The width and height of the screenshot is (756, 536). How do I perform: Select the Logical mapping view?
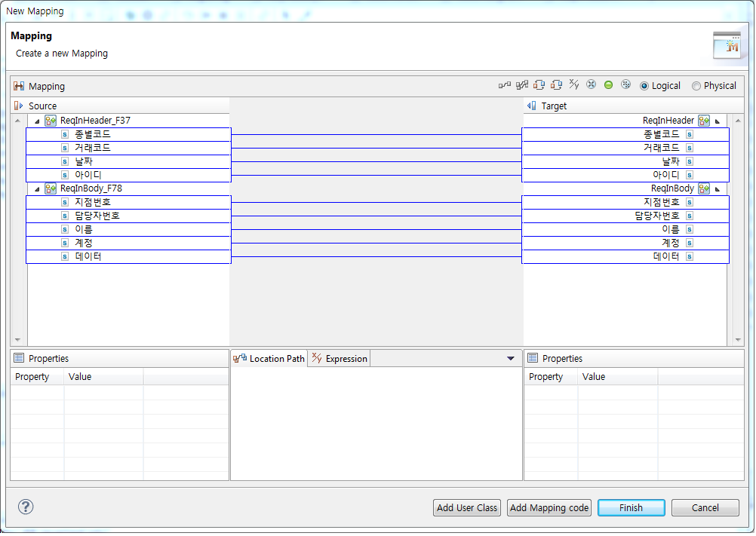tap(647, 85)
